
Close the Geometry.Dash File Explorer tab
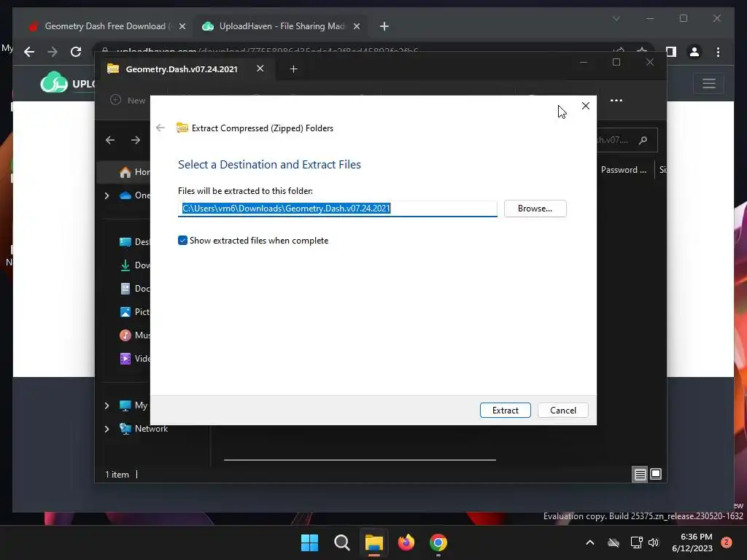point(260,69)
